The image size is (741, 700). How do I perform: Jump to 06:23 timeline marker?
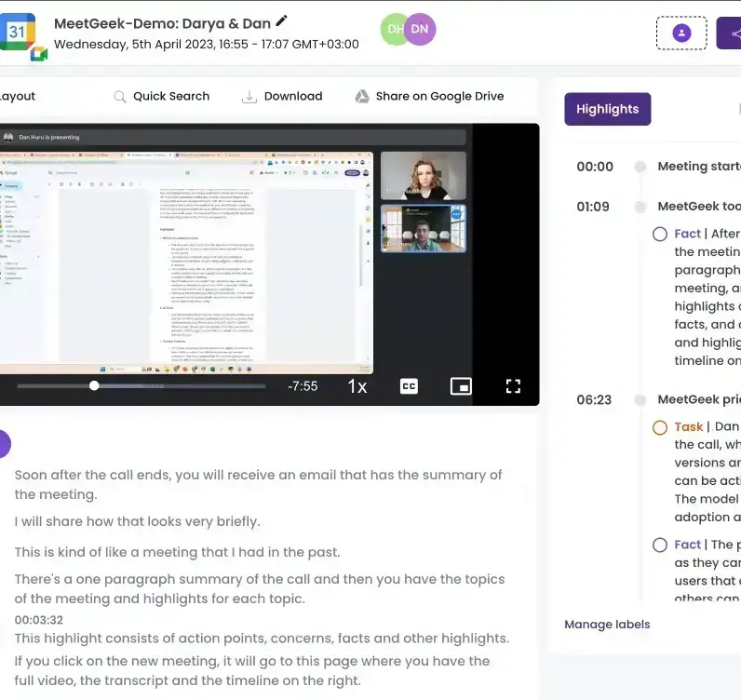click(x=640, y=400)
